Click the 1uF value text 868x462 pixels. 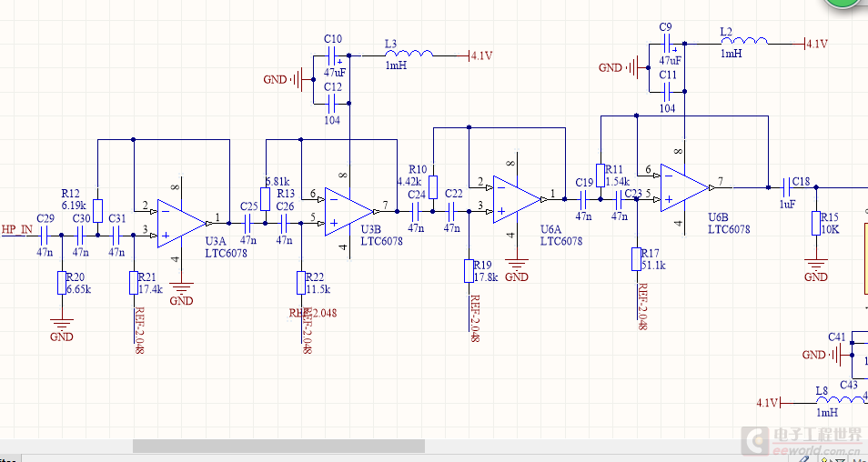pyautogui.click(x=787, y=204)
